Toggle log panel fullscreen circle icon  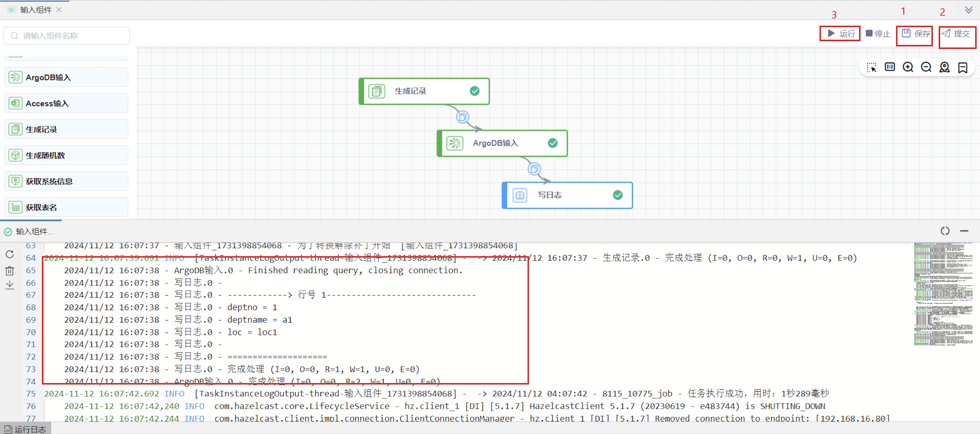945,231
